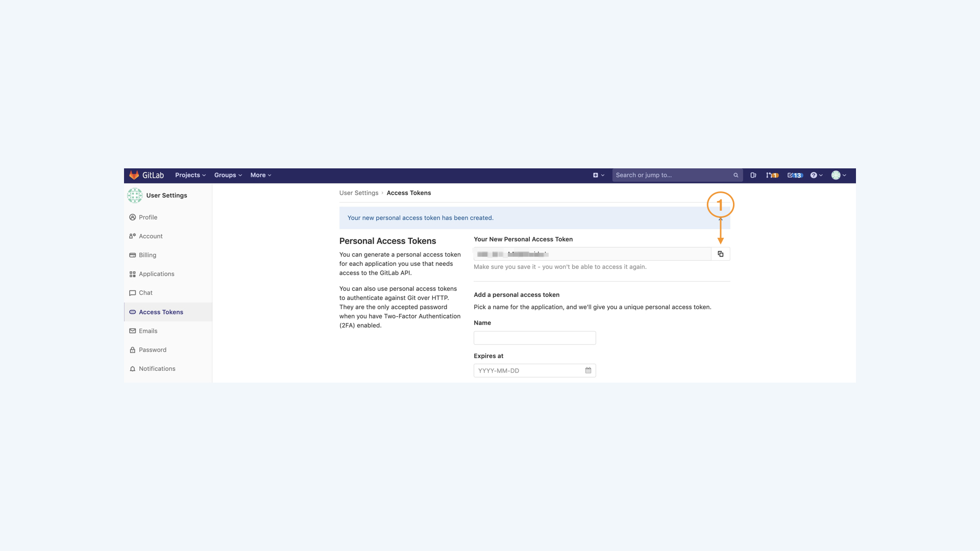Viewport: 980px width, 551px height.
Task: Expand the More dropdown menu
Action: click(x=260, y=176)
